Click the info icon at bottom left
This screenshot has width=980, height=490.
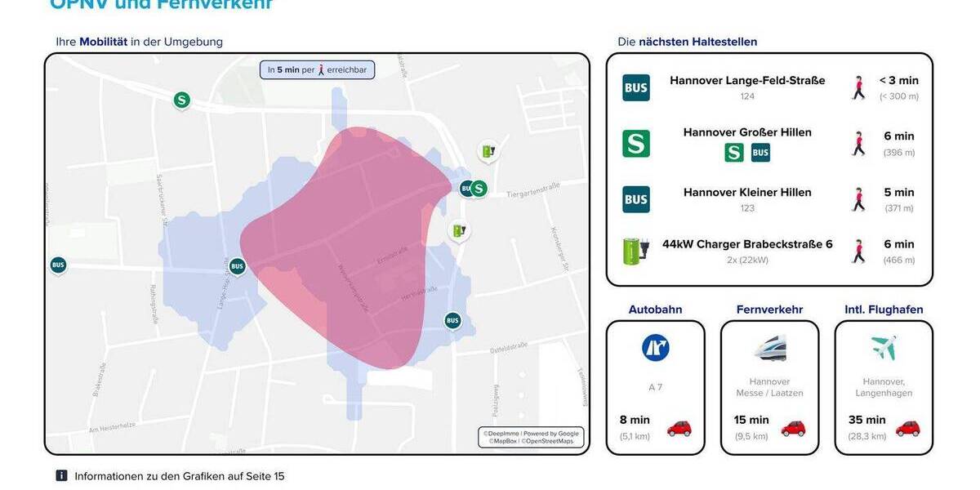click(x=61, y=475)
